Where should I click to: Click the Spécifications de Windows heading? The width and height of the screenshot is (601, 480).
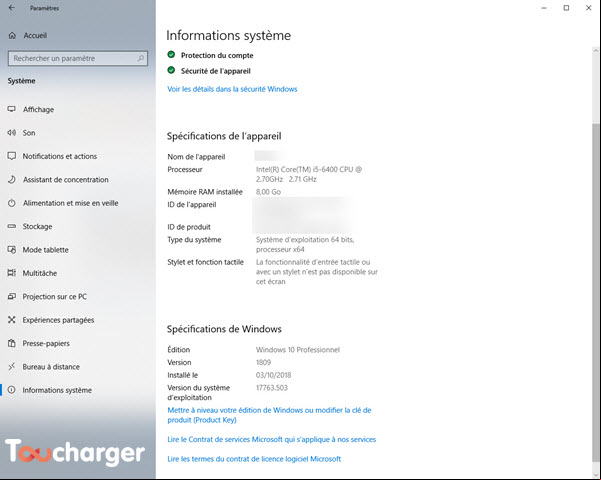224,329
